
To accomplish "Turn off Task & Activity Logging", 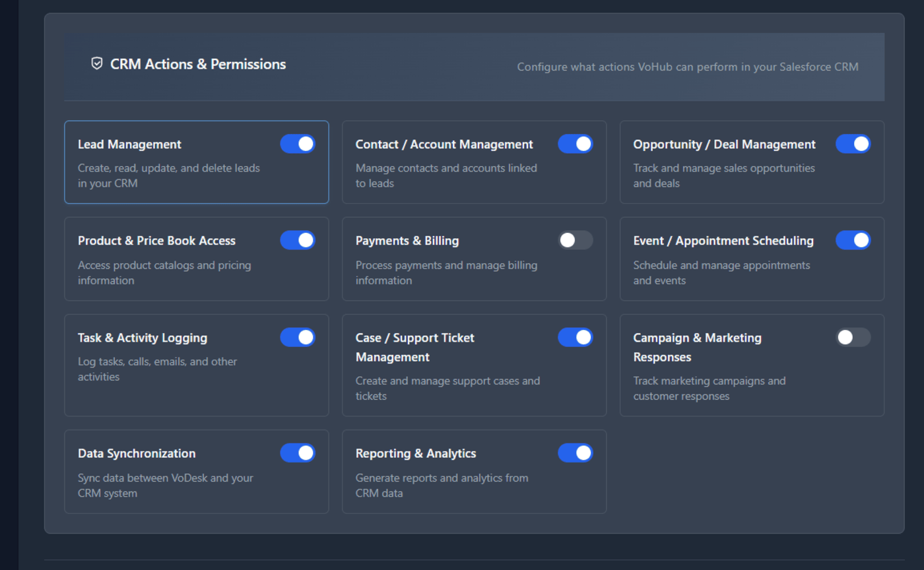I will (x=298, y=337).
